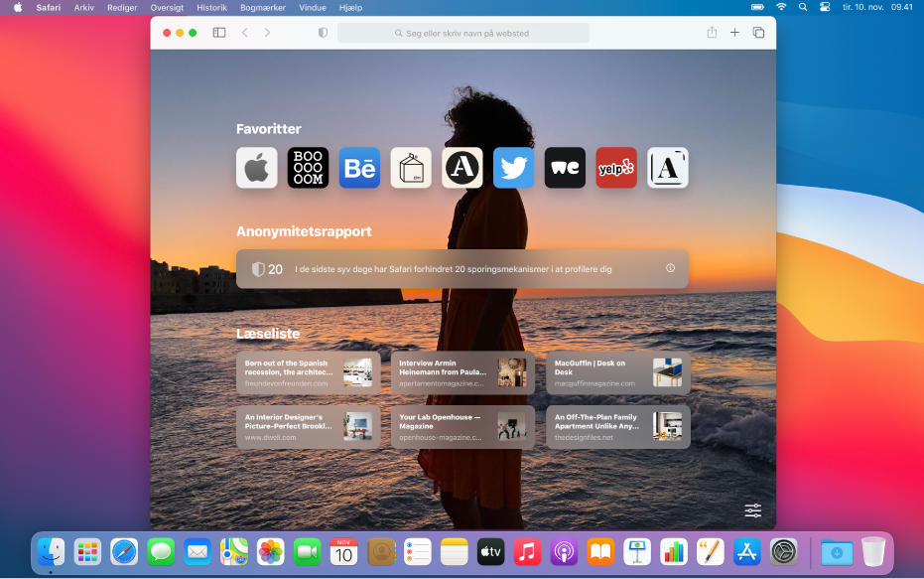924x579 pixels.
Task: Click the privacy report shield icon
Action: 323,33
